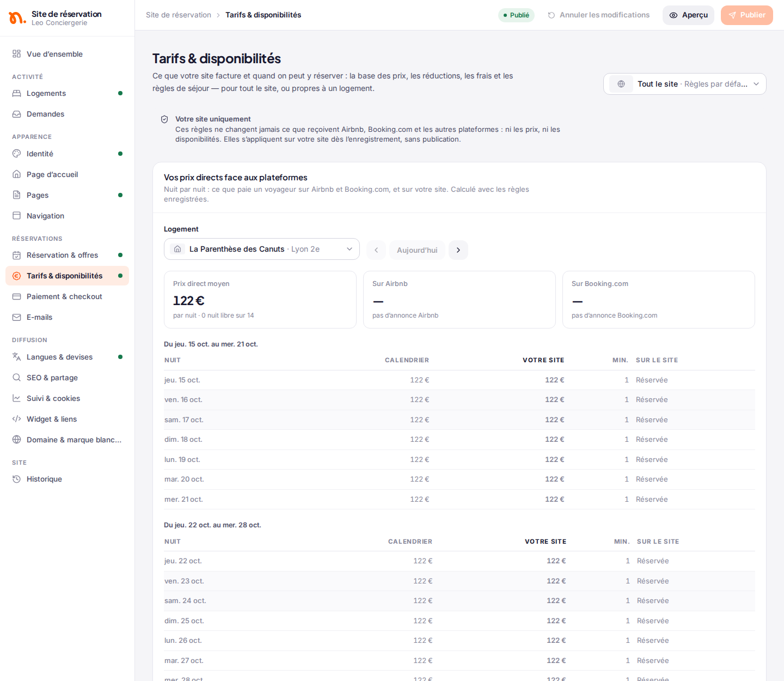Screen dimensions: 784x681
Task: Click the Pages document icon
Action: pos(17,195)
